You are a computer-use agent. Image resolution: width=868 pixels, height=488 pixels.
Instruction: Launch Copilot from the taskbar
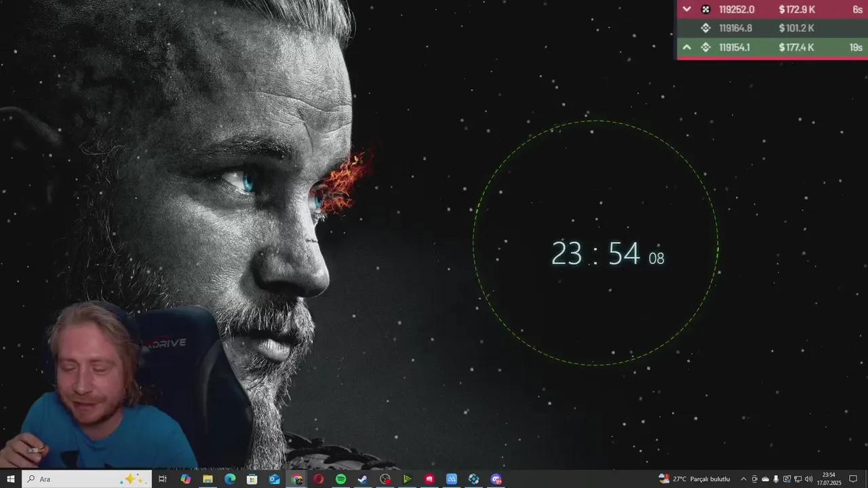click(185, 479)
